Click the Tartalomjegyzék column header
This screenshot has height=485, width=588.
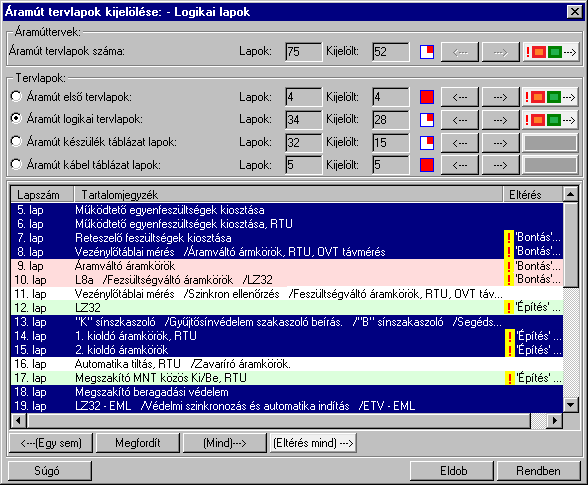(288, 194)
